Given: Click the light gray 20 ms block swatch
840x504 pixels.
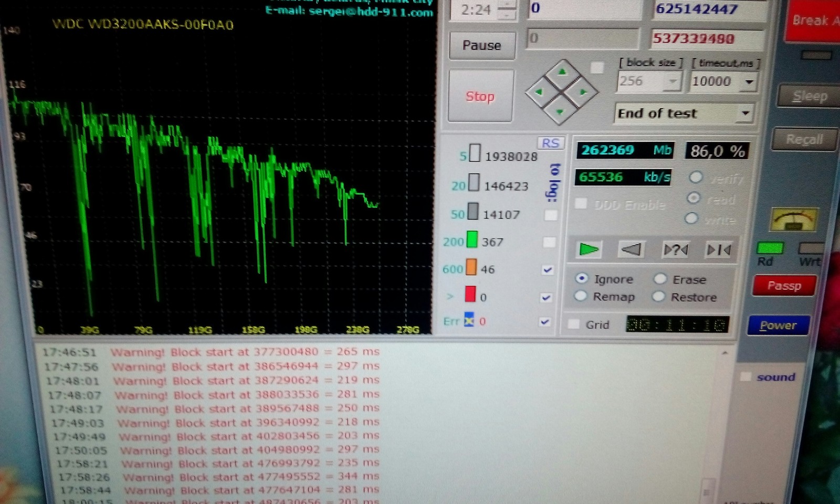Looking at the screenshot, I should click(x=474, y=182).
